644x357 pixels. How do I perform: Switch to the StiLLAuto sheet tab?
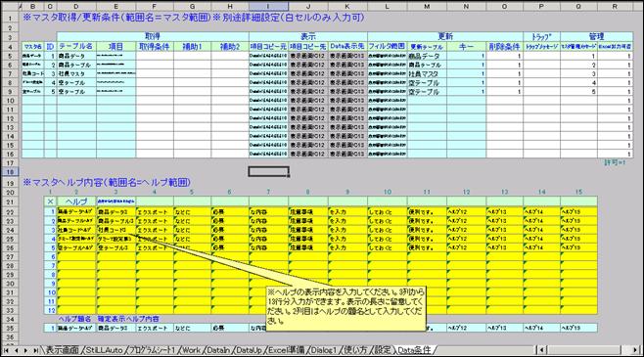pos(105,350)
